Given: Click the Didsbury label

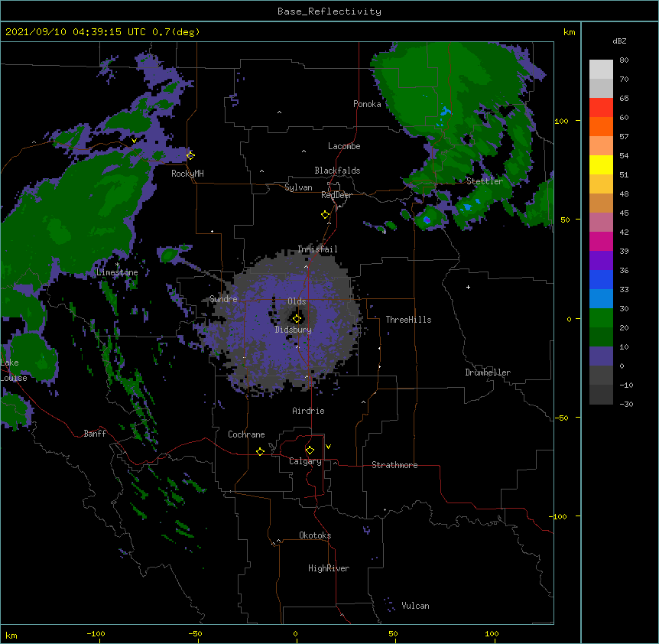Looking at the screenshot, I should tap(294, 330).
